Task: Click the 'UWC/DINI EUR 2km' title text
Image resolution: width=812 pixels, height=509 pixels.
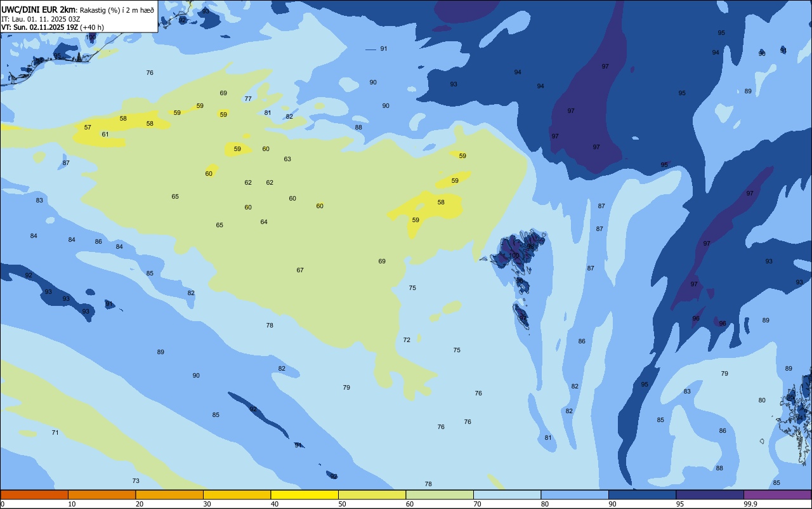Action: [39, 9]
